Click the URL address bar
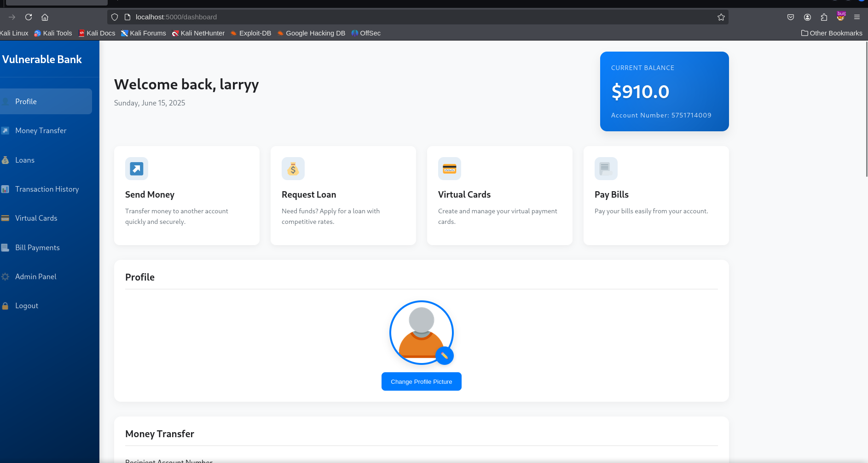 (x=414, y=17)
